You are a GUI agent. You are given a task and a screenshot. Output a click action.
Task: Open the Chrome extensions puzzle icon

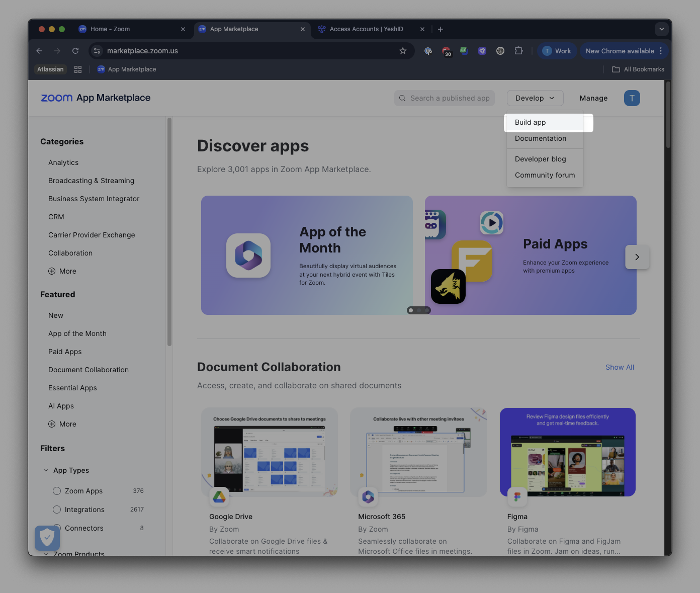[518, 51]
